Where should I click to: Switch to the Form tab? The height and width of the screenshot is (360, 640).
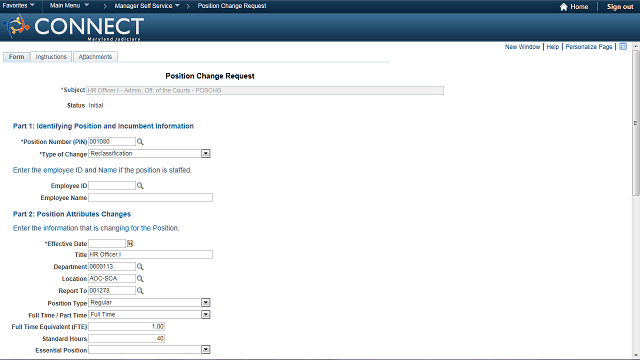click(16, 57)
